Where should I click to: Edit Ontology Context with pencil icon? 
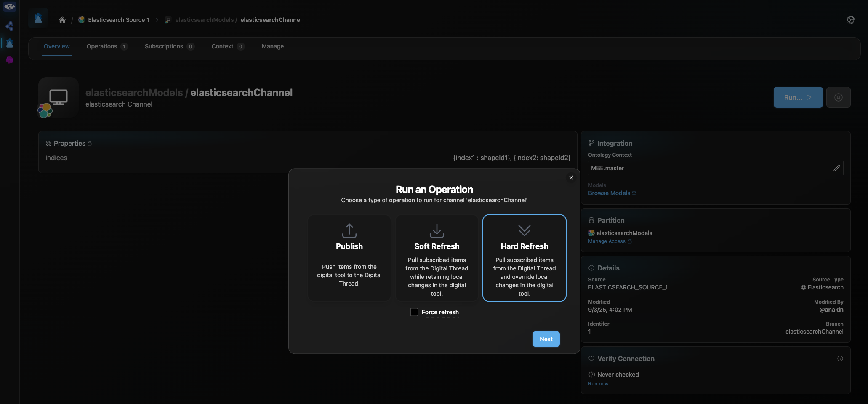coord(836,168)
